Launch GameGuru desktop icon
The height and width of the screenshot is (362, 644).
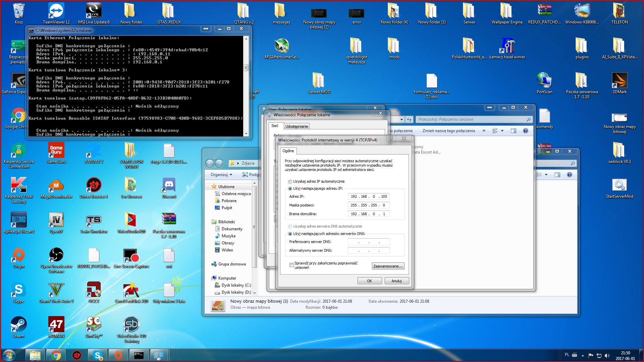click(56, 153)
